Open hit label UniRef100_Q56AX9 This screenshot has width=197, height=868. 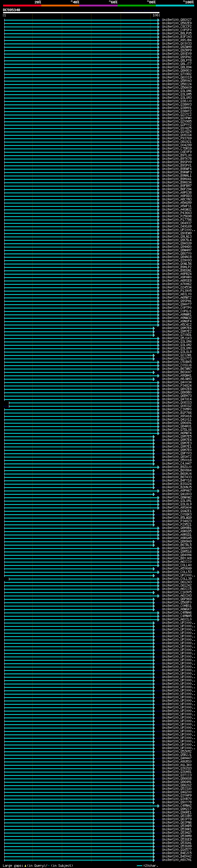176,88
